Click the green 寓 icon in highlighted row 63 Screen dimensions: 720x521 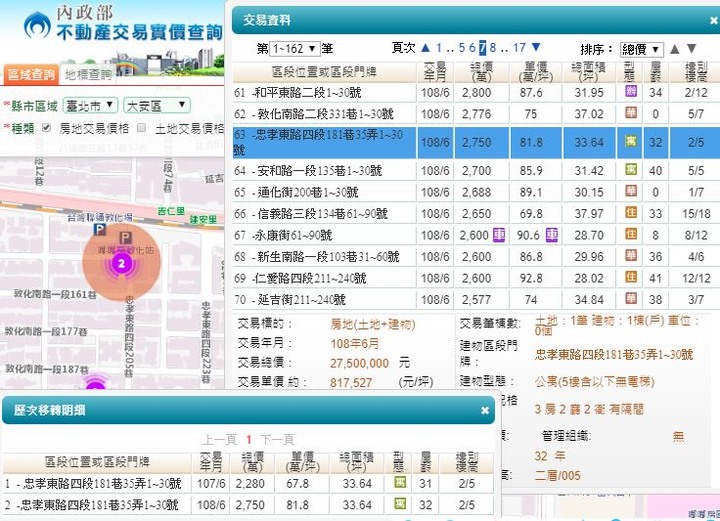coord(631,141)
